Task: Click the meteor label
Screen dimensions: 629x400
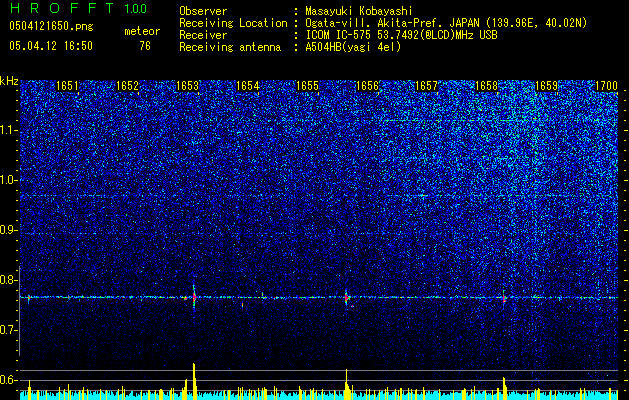Action: pyautogui.click(x=142, y=31)
